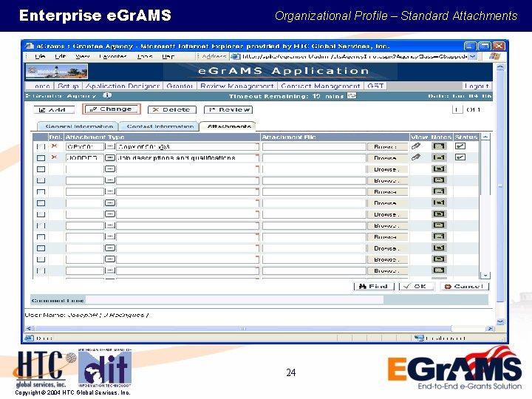
Task: Click the address URL field
Action: click(354, 56)
